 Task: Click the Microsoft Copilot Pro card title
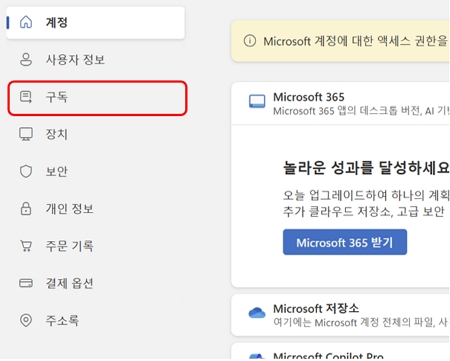pyautogui.click(x=328, y=356)
